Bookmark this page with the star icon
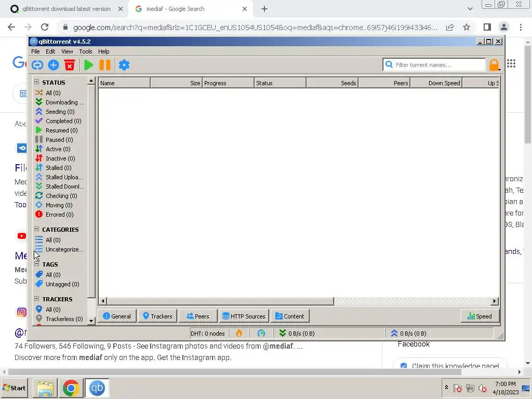 tap(467, 27)
